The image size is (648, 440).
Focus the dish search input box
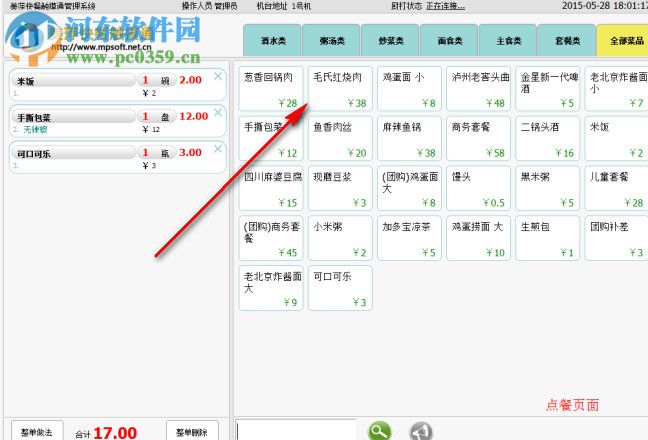(x=296, y=430)
